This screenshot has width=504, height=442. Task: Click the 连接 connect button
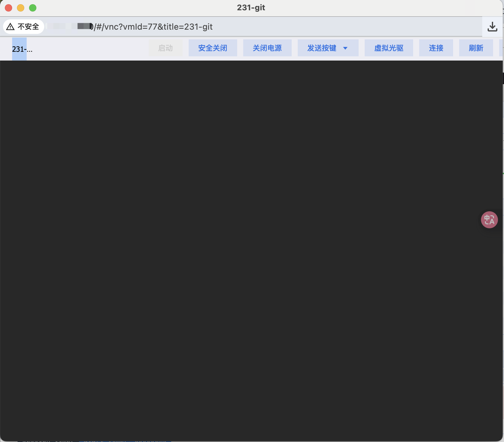(x=436, y=48)
